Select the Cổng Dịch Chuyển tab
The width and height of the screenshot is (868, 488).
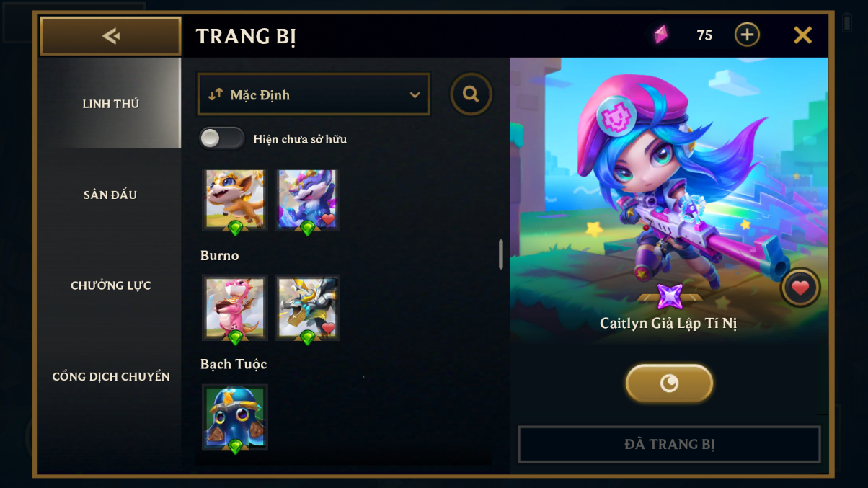tap(110, 376)
